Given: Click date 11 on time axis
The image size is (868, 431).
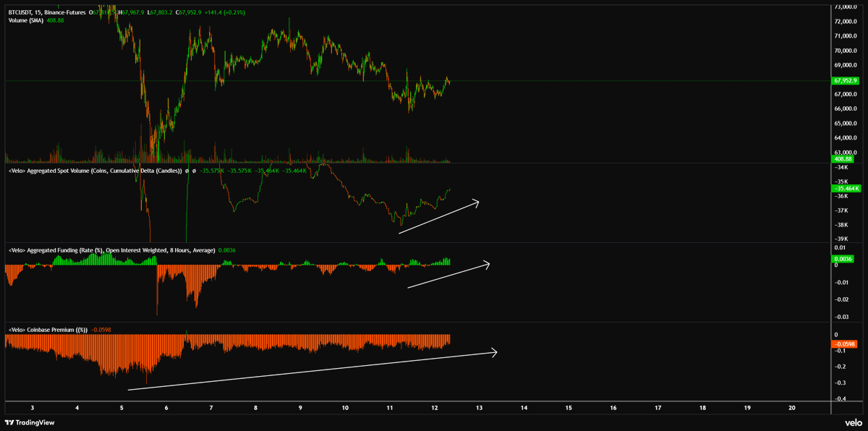Looking at the screenshot, I should click(390, 408).
